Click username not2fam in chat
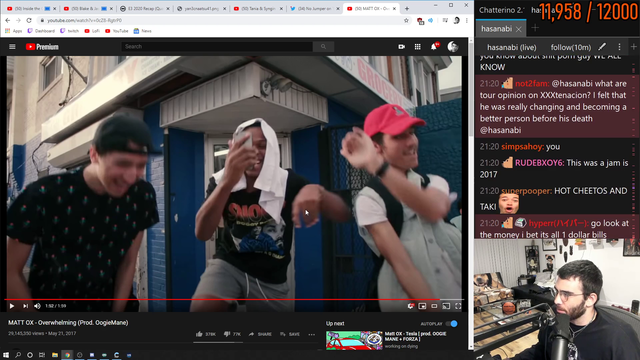The width and height of the screenshot is (640, 360). tap(532, 84)
